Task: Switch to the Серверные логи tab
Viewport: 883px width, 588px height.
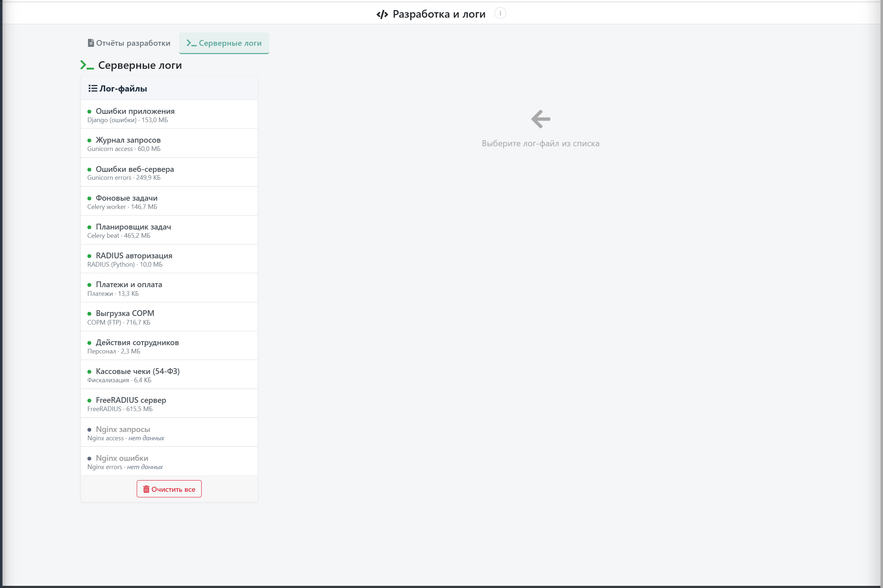Action: 224,43
